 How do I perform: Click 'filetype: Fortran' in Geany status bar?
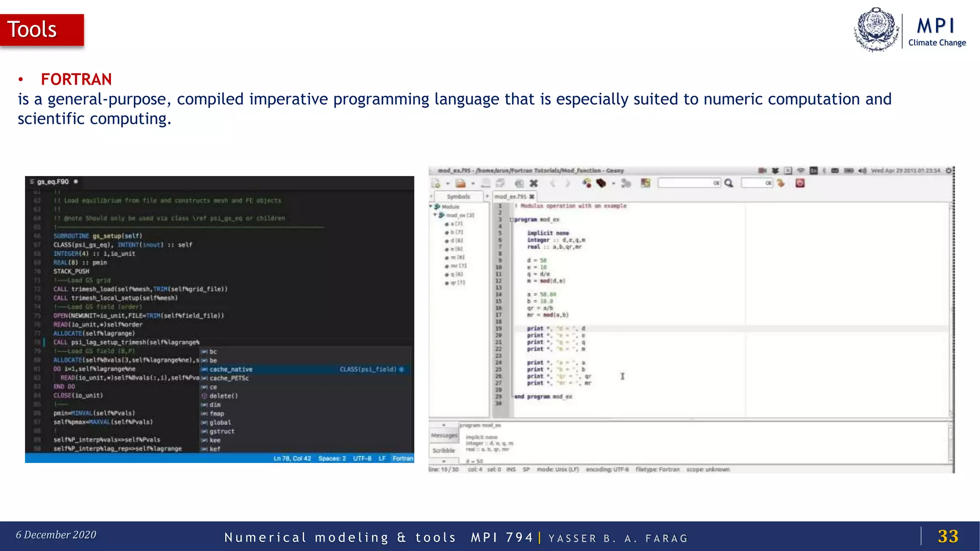click(x=657, y=469)
